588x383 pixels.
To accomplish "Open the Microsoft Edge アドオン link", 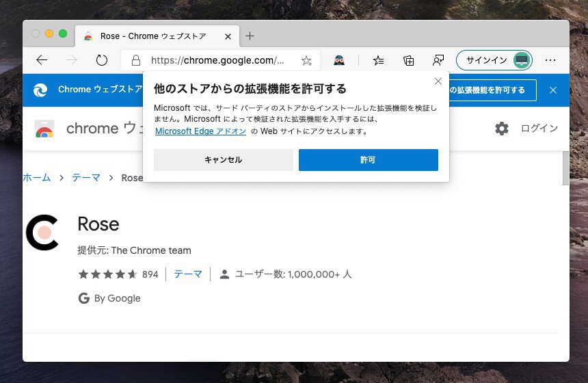I will pos(200,131).
